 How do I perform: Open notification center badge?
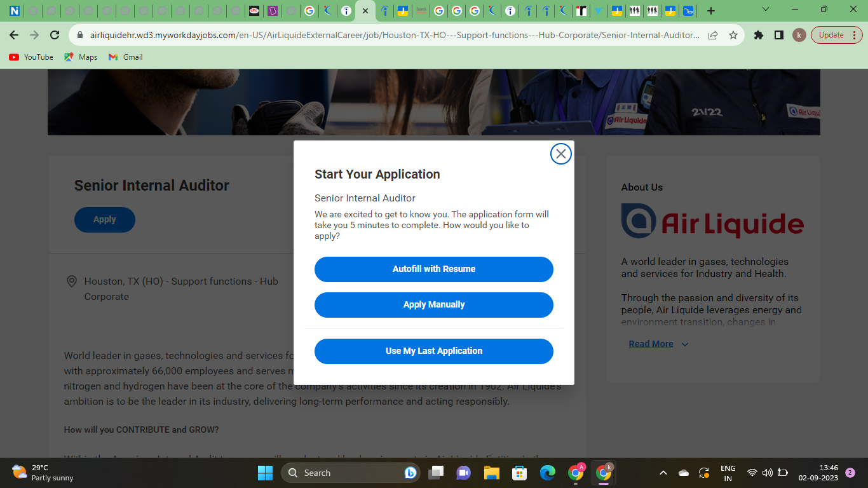pyautogui.click(x=850, y=473)
